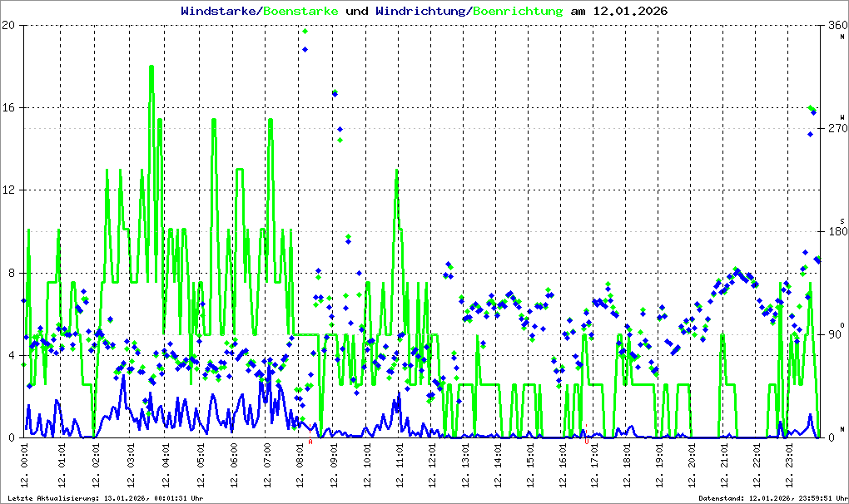Click the date "12.01.2026" in the title

coord(630,11)
